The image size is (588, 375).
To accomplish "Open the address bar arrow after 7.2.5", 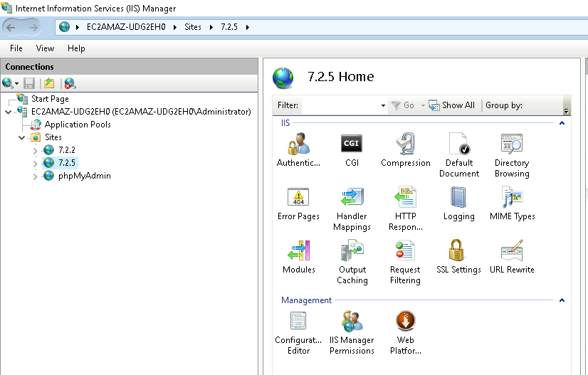I will coord(248,27).
